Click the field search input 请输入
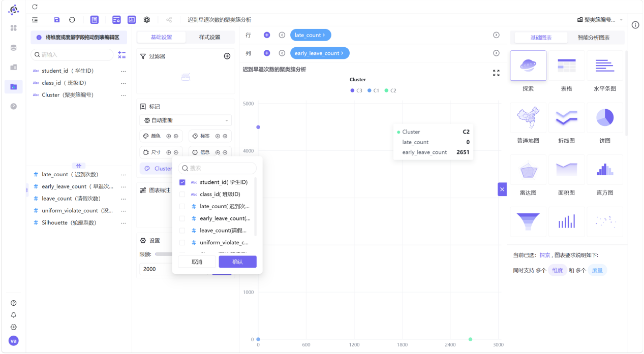The image size is (644, 354). point(72,54)
